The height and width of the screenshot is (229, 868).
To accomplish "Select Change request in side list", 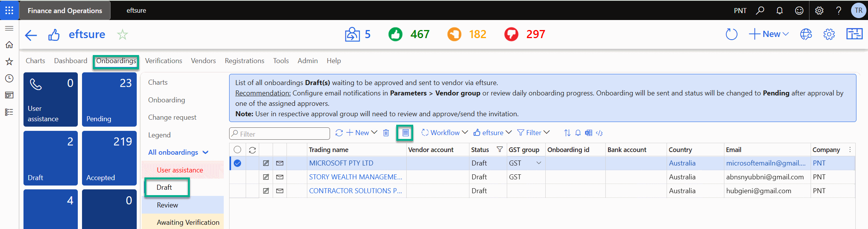I will (x=172, y=117).
